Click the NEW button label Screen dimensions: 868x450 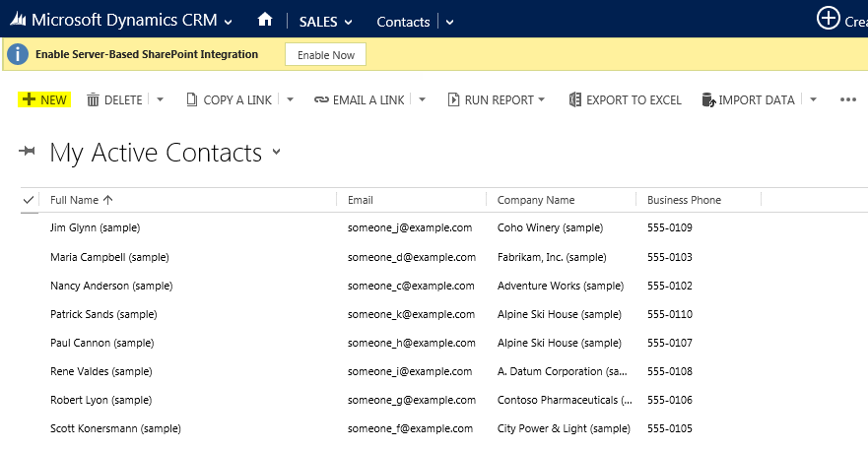tap(54, 100)
